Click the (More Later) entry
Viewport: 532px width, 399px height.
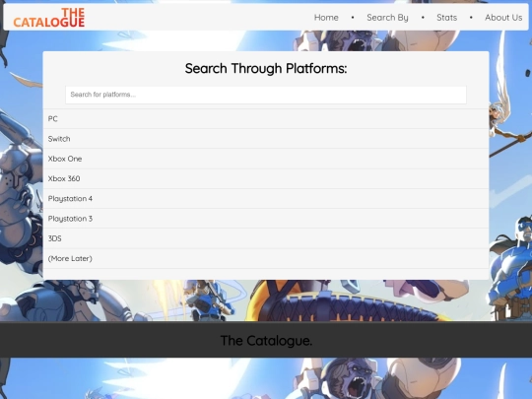[266, 258]
